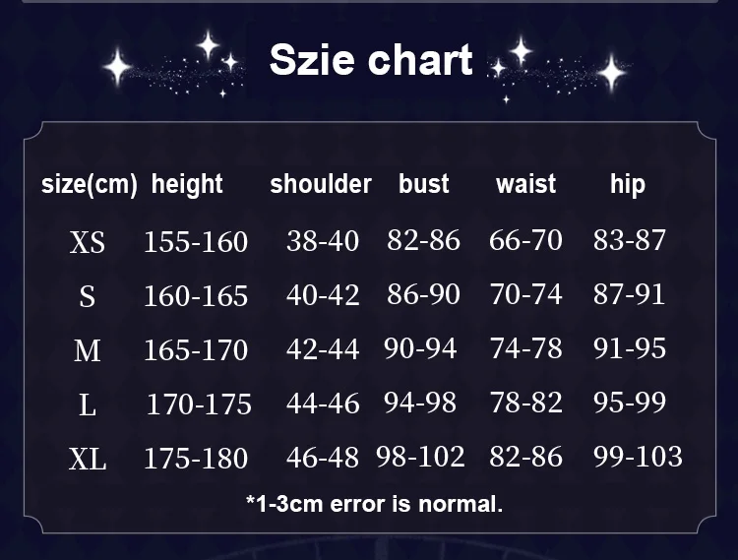Select the 42-44 shoulder value

323,349
